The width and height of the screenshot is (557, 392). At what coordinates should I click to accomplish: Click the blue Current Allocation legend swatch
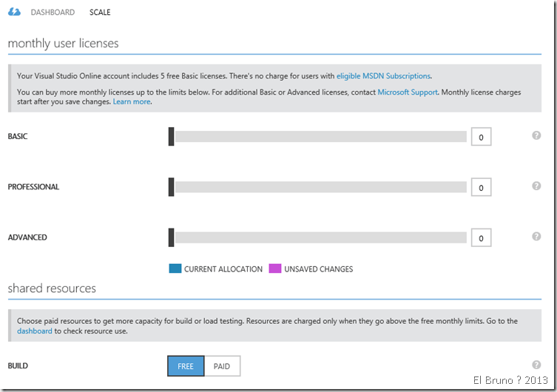[x=175, y=269]
